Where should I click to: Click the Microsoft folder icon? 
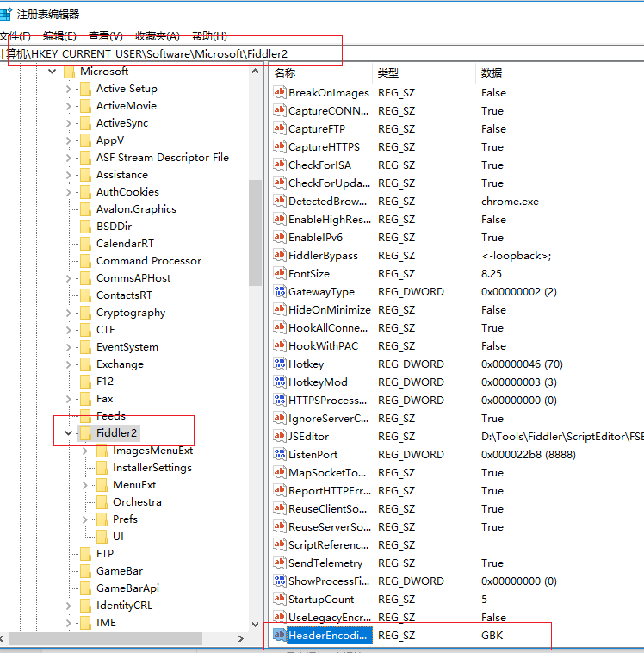point(69,72)
